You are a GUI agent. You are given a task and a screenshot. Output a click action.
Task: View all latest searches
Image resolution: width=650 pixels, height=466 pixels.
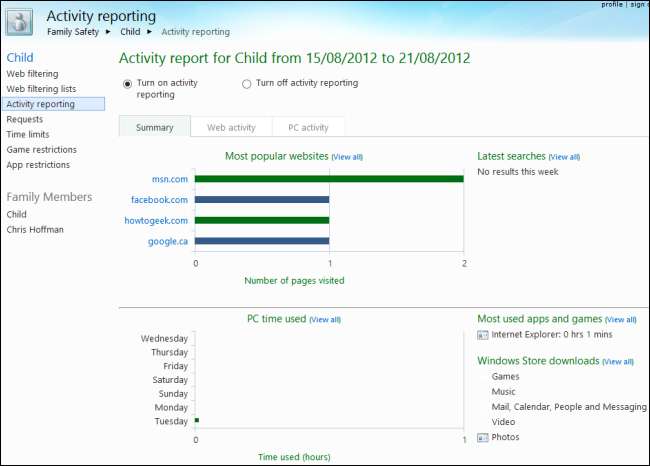(564, 157)
